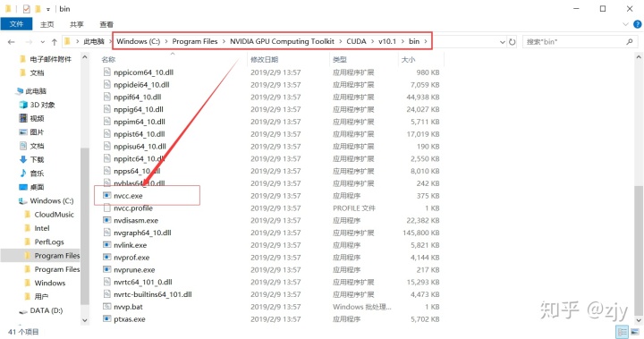
Task: Refresh the current folder
Action: 513,42
